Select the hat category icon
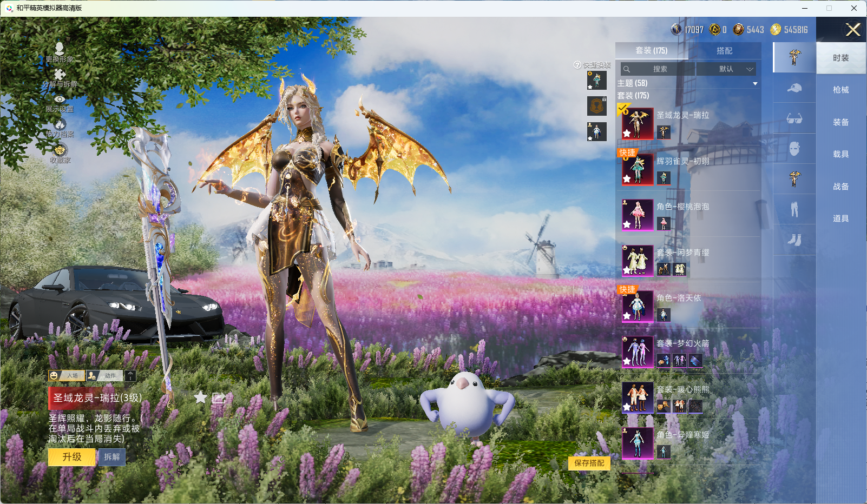Image resolution: width=867 pixels, height=504 pixels. coord(794,88)
